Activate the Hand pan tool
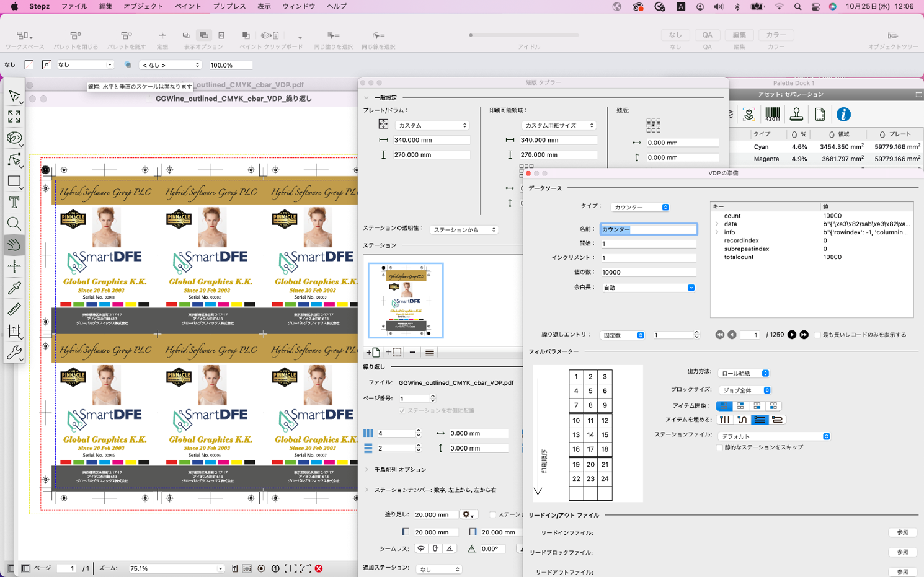This screenshot has height=577, width=924. (x=14, y=245)
